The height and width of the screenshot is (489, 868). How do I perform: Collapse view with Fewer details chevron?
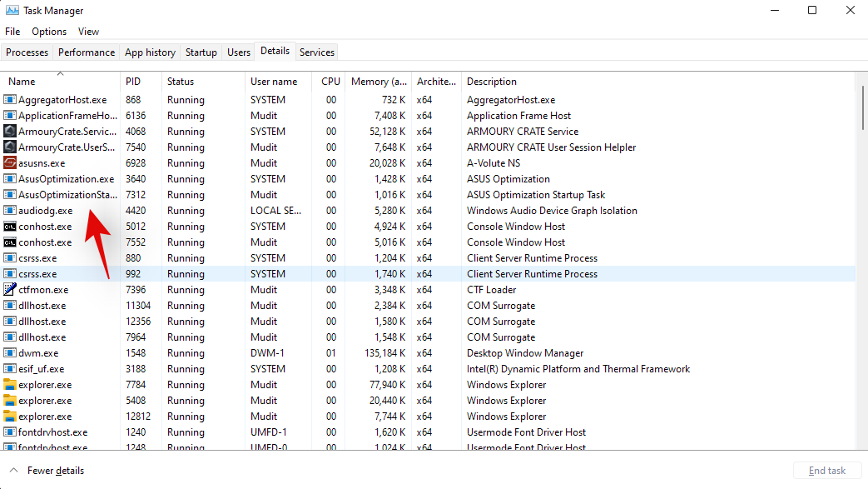point(13,471)
